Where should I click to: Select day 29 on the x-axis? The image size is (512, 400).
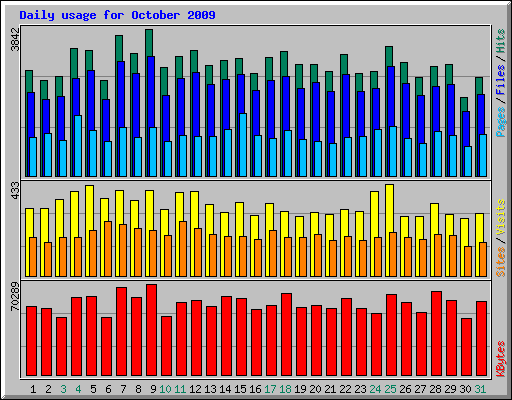point(450,389)
